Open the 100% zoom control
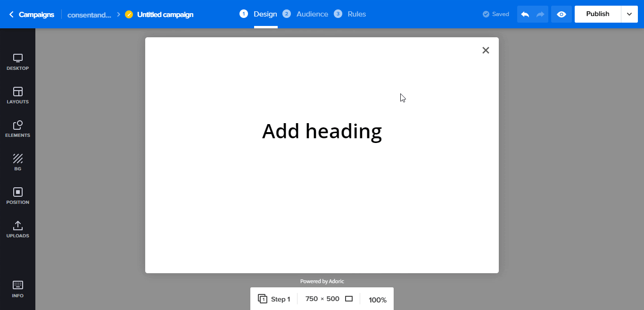Screen dimensions: 644x310 click(377, 300)
